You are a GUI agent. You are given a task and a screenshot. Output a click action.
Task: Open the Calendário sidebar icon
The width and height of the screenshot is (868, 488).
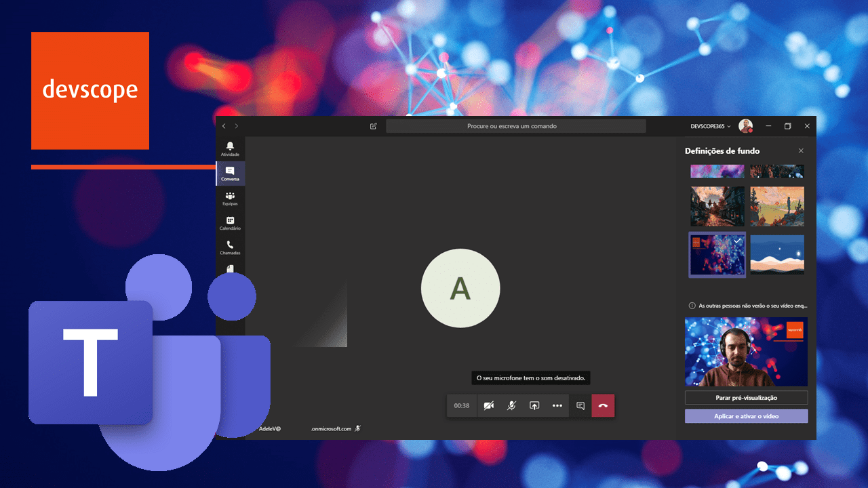[230, 223]
